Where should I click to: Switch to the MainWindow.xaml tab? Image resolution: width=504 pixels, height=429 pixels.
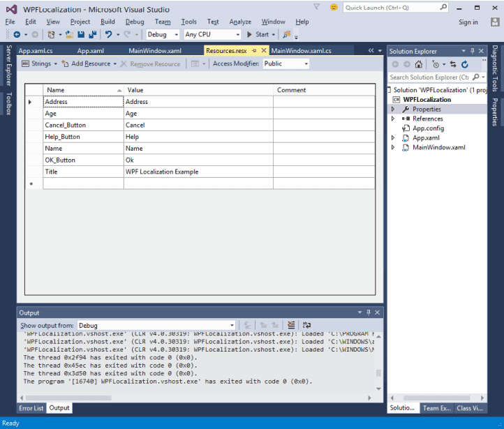click(x=155, y=51)
